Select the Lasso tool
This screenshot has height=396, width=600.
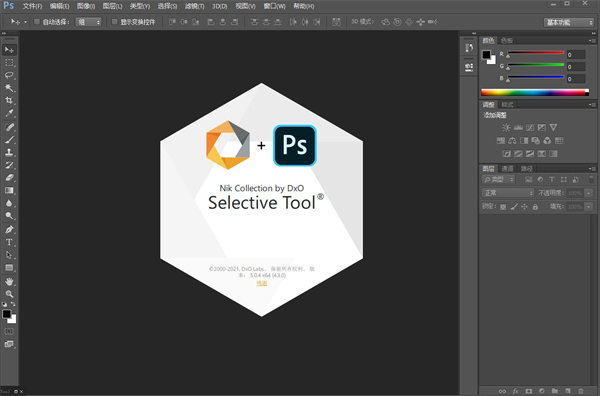9,75
